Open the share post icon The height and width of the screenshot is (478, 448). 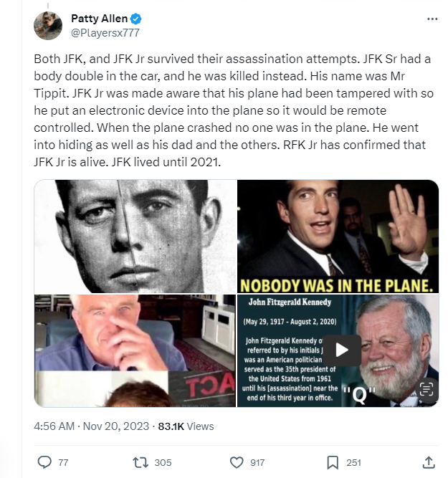coord(429,462)
